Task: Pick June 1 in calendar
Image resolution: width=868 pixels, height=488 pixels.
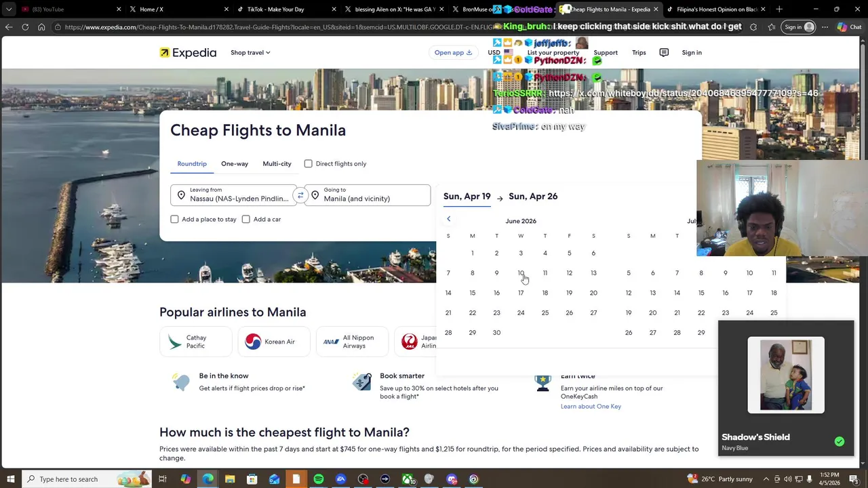Action: [473, 253]
